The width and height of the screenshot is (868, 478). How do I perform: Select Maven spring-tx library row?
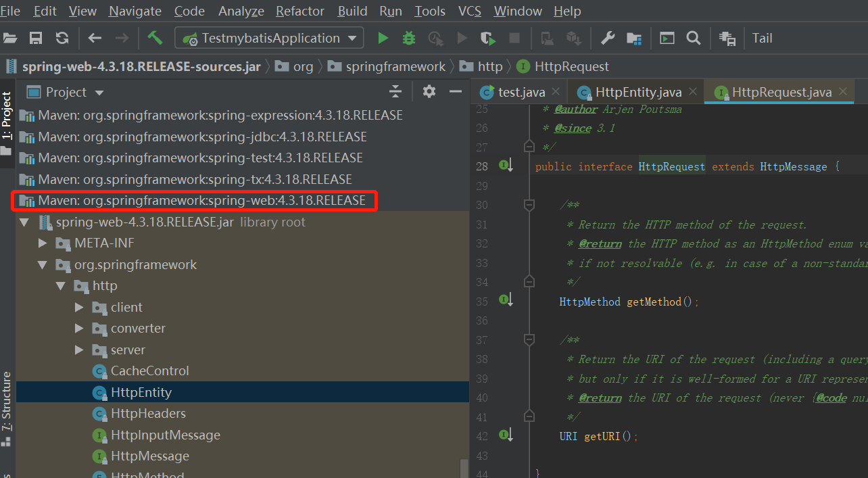click(243, 179)
